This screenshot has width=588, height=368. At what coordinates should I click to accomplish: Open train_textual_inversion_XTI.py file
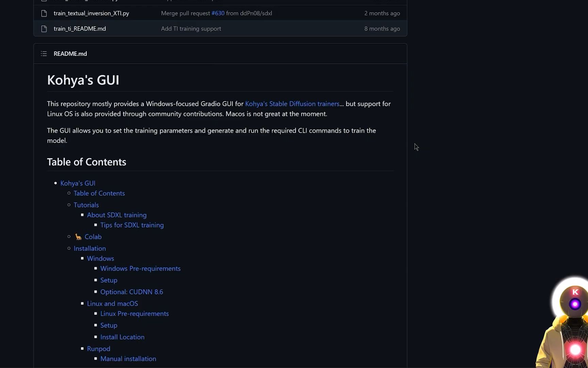click(x=91, y=13)
